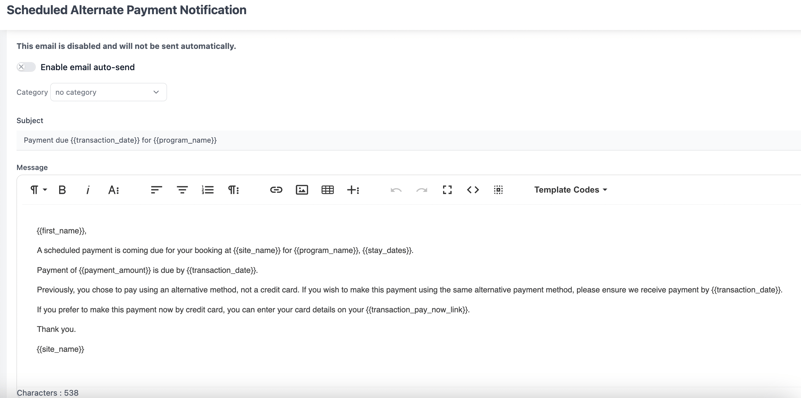Click on the 'Thank you.' line
Screen dimensions: 801x398
[56, 330]
